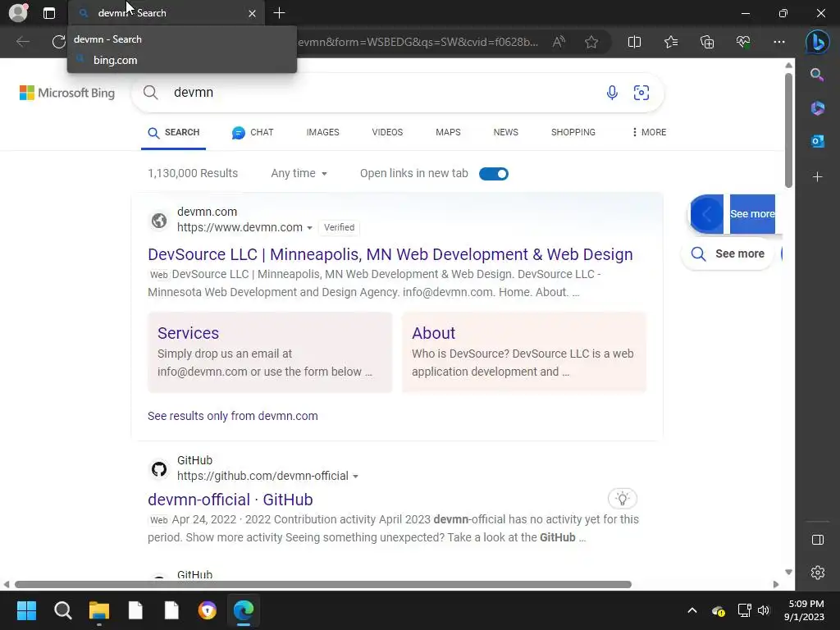
Task: Click scroll right arrow on horizontal scrollbar
Action: click(776, 584)
